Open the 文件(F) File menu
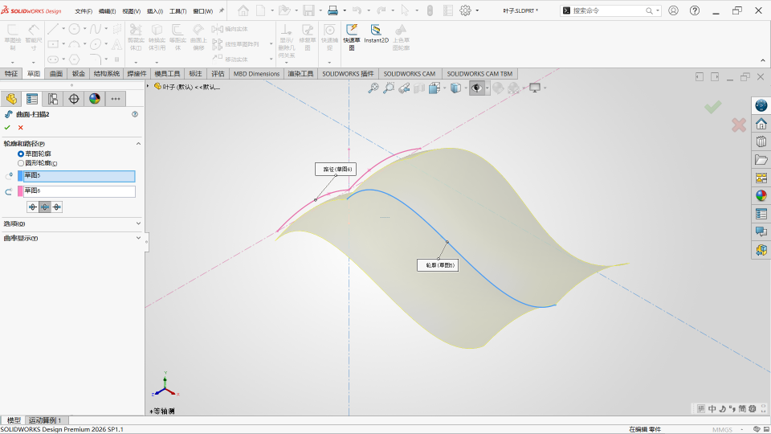771x434 pixels. click(84, 11)
